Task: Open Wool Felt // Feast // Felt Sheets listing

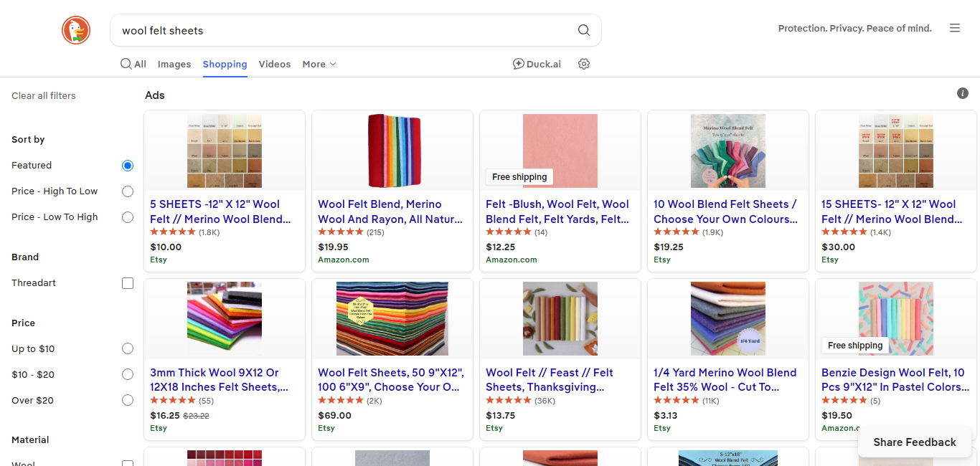Action: 550,380
